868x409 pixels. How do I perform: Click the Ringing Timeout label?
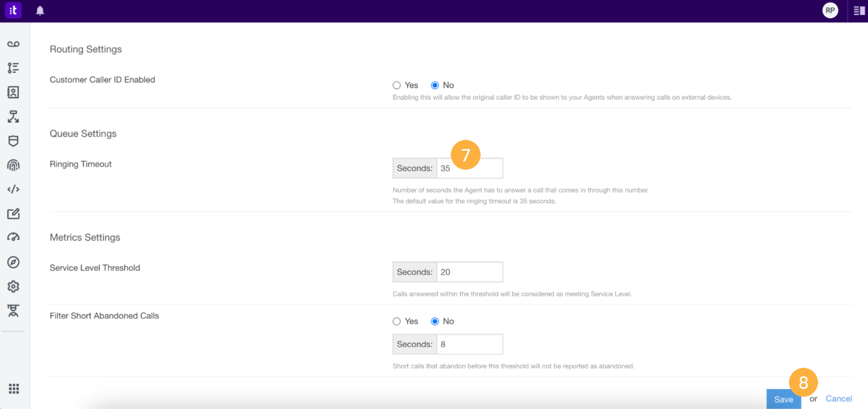80,164
